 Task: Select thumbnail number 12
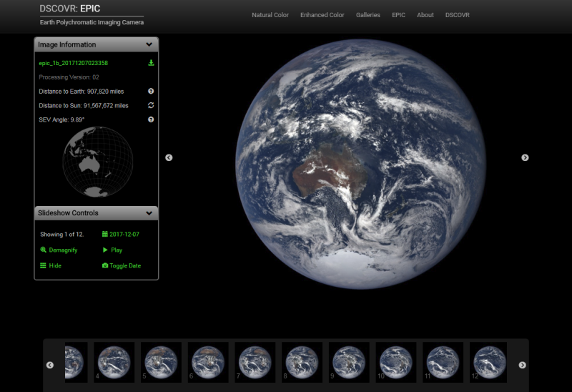coord(488,362)
